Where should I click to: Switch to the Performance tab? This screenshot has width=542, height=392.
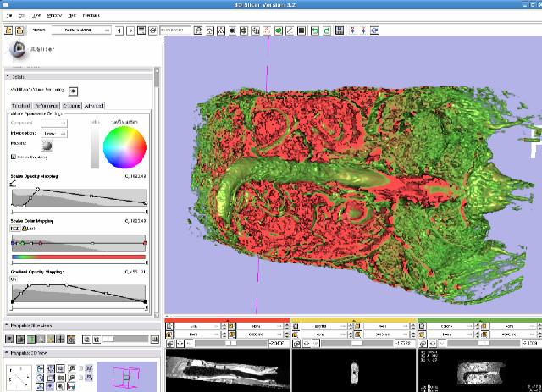click(47, 106)
